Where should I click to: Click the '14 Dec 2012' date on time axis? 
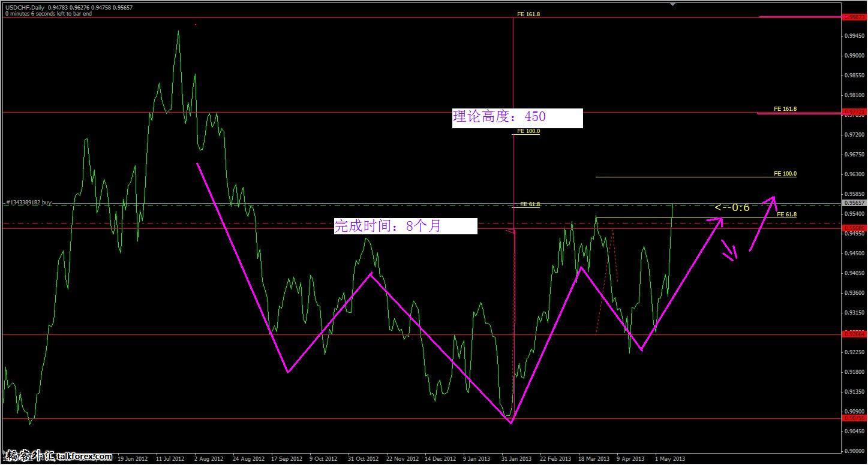coord(441,459)
